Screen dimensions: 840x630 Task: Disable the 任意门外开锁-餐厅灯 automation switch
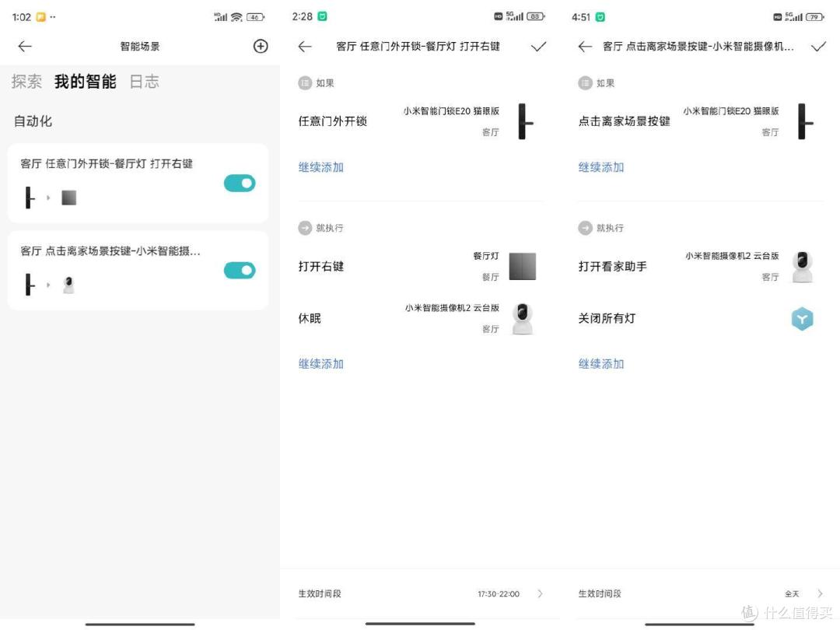240,184
